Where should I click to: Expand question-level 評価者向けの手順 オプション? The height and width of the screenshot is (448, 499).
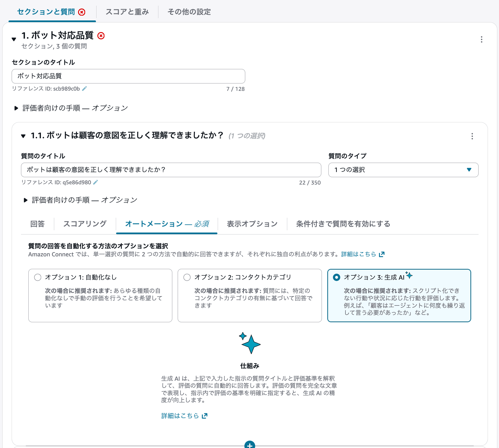pyautogui.click(x=26, y=200)
